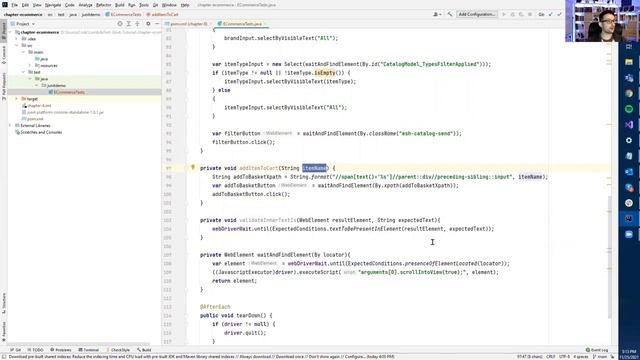Click junitdemo breadcrumb in navigation bar
The image size is (640, 360).
coord(91,14)
